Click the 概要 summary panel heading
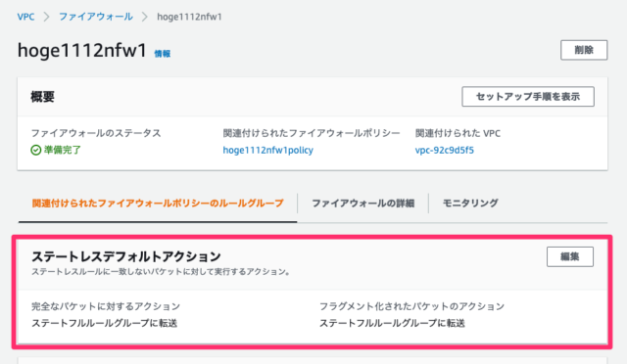Screen dimensions: 627x364 43,97
